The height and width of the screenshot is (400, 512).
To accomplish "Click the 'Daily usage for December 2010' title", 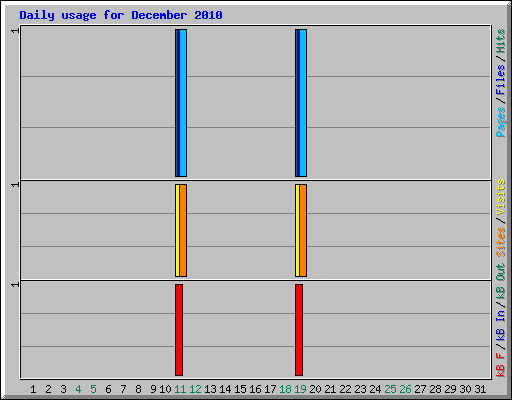I will [121, 15].
